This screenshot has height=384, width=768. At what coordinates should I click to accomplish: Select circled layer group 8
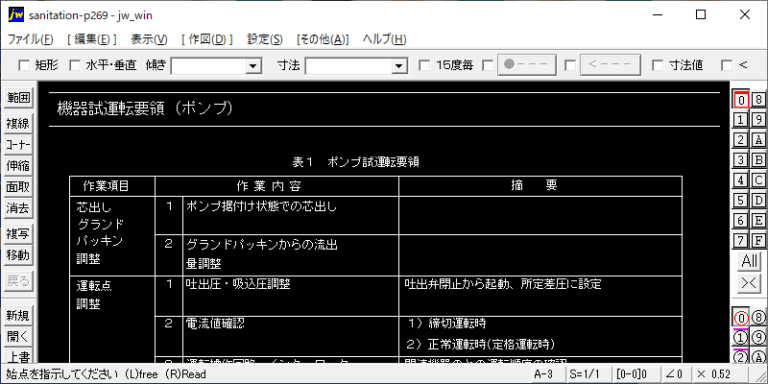coord(758,317)
